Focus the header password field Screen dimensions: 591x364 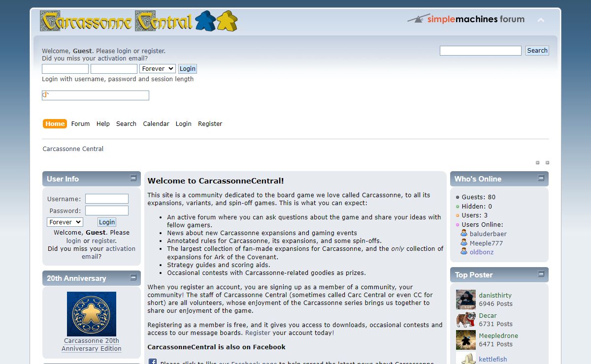coord(114,69)
